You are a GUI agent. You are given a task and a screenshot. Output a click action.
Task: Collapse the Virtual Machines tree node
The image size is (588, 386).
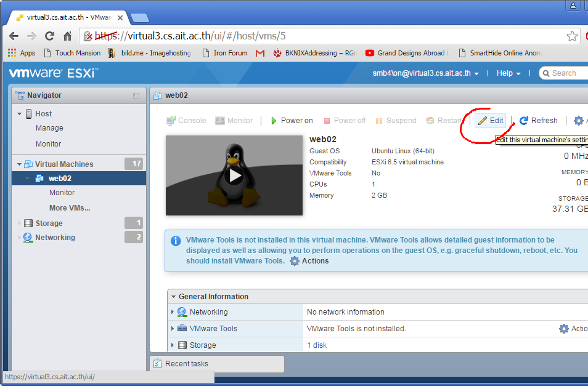20,164
